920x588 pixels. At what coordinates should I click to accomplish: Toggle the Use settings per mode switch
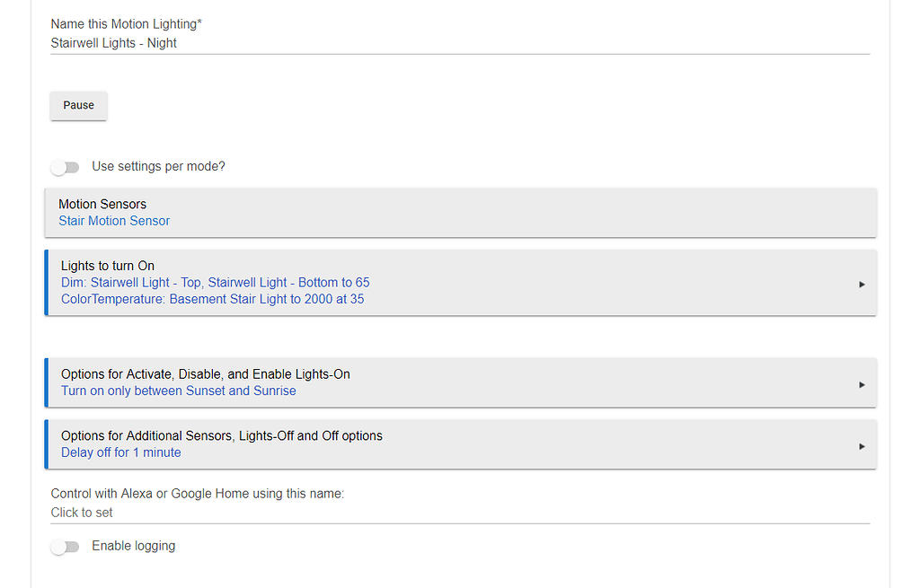pyautogui.click(x=65, y=167)
